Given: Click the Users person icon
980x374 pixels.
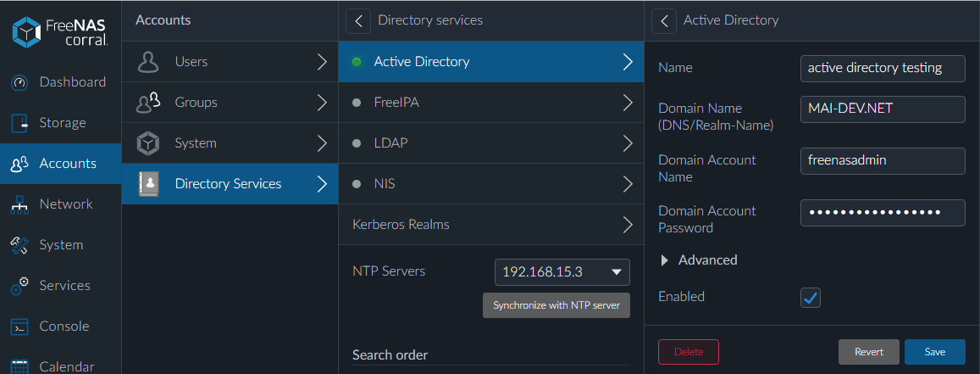Looking at the screenshot, I should click(147, 62).
